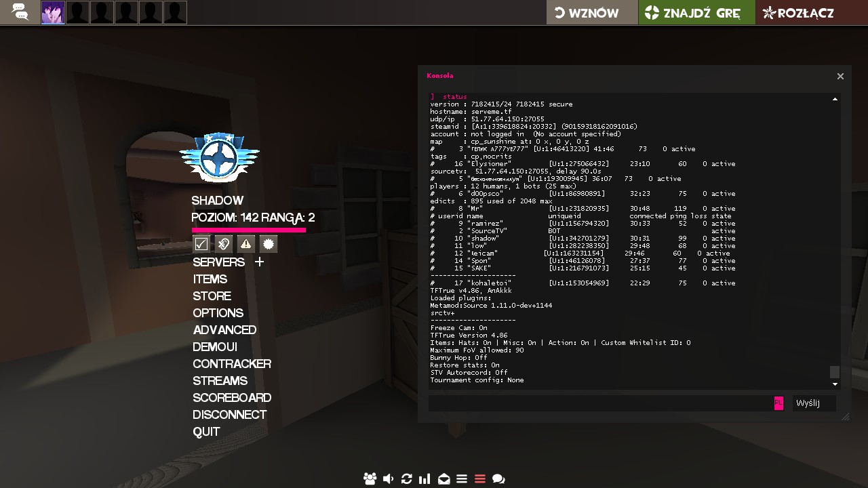Expand the plus next to SERVERS
The height and width of the screenshot is (488, 868).
[x=259, y=262]
